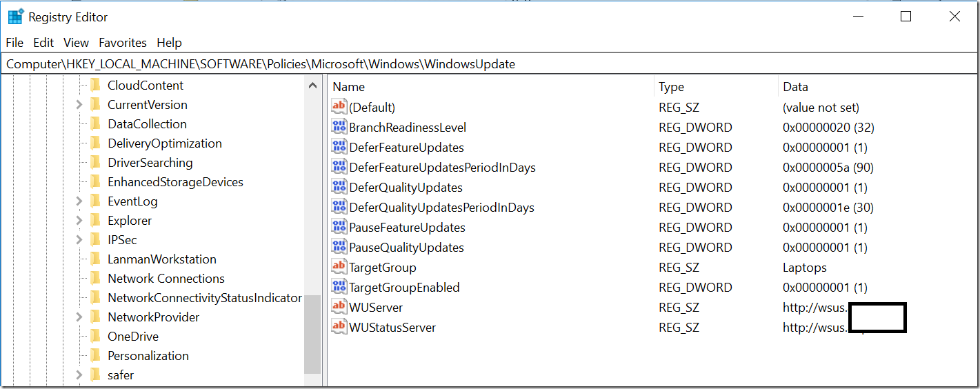The image size is (980, 389).
Task: Click the DataCollection folder icon
Action: [95, 123]
